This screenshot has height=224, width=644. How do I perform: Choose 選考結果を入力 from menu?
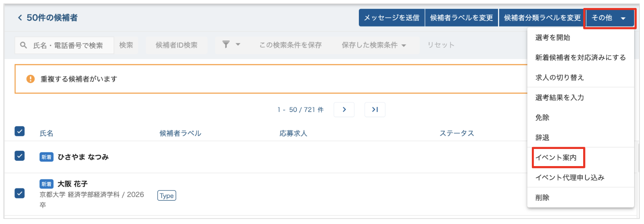tap(560, 98)
